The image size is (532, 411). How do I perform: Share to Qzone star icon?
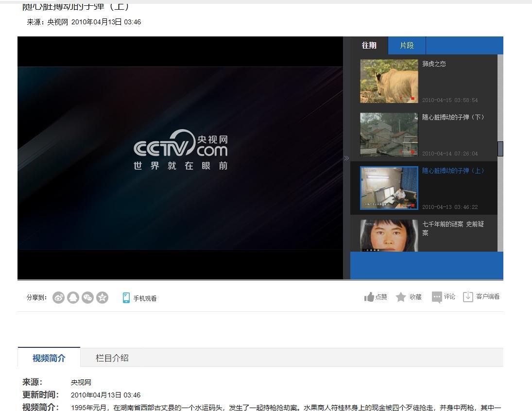[x=102, y=298]
